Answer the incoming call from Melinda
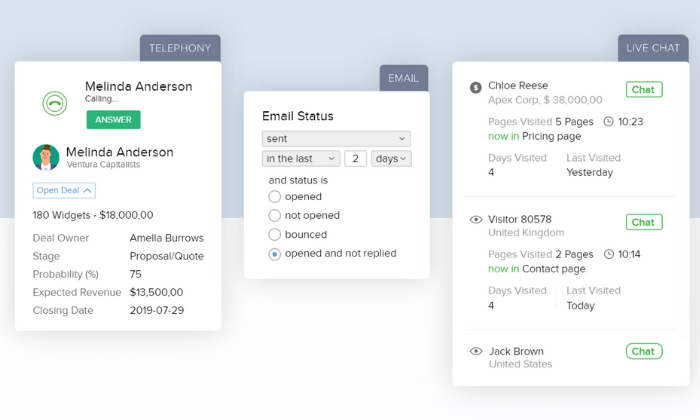Image resolution: width=700 pixels, height=420 pixels. click(x=113, y=120)
